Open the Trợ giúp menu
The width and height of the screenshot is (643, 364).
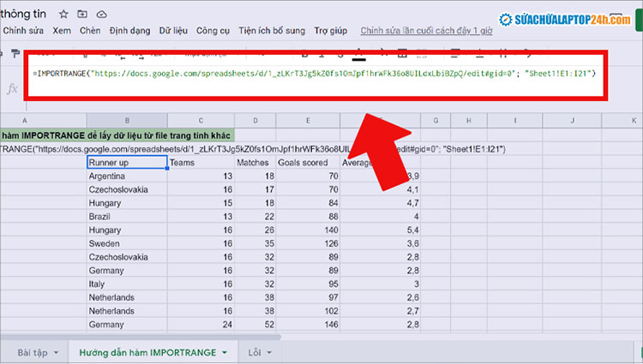pyautogui.click(x=331, y=31)
